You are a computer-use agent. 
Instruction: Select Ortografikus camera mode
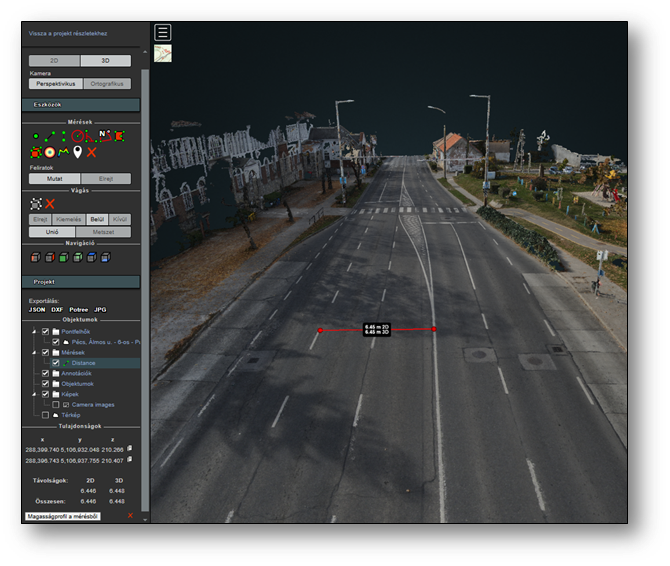click(x=106, y=84)
